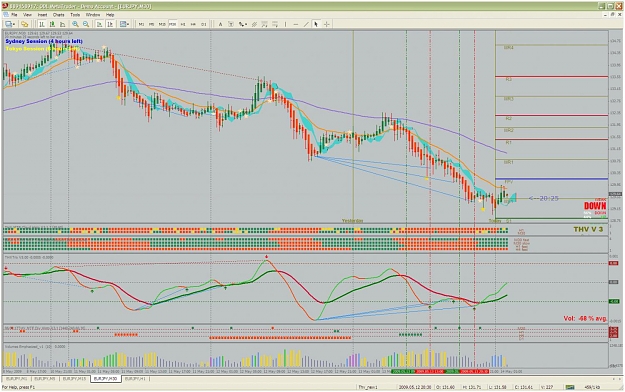
Task: Switch to candlestick chart display
Action: pyautogui.click(x=52, y=24)
